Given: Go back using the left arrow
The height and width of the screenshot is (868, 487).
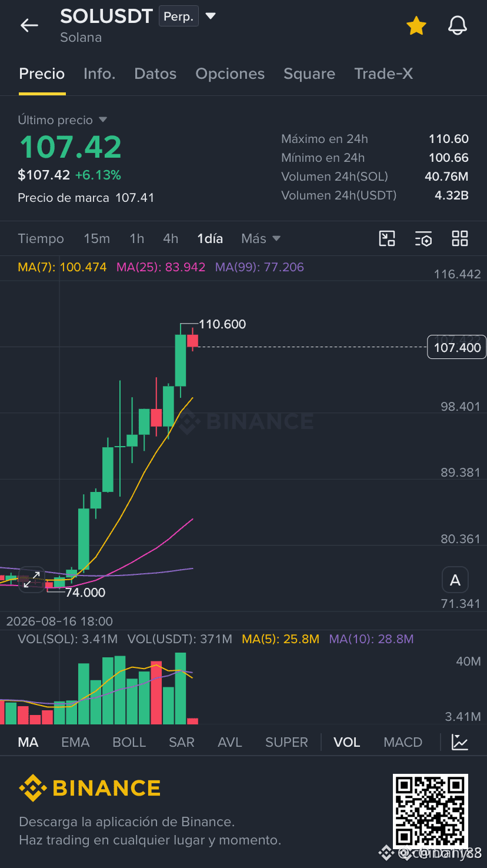Looking at the screenshot, I should click(29, 25).
